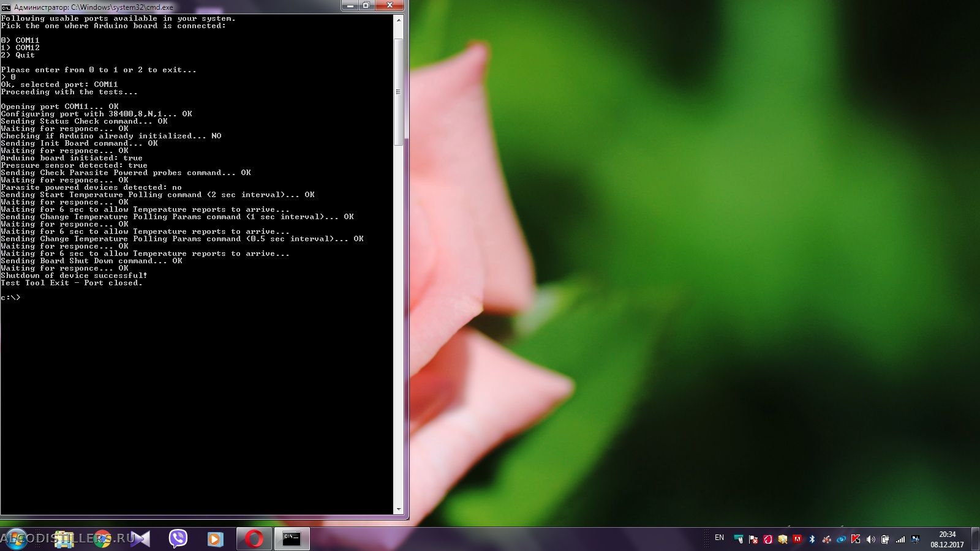
Task: Click the console scrollbar up arrow
Action: [399, 20]
